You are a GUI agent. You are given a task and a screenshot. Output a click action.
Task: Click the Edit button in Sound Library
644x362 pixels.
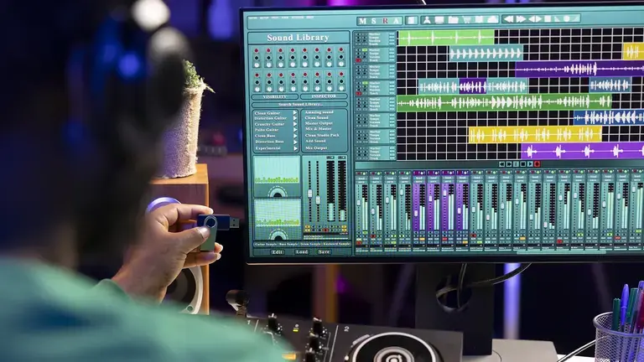coord(278,252)
